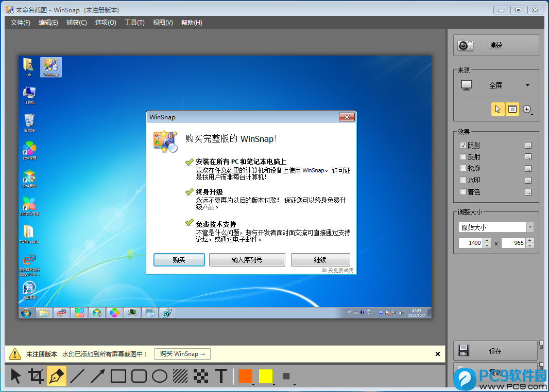The height and width of the screenshot is (392, 549).
Task: Open the 编辑(E) menu
Action: 48,23
